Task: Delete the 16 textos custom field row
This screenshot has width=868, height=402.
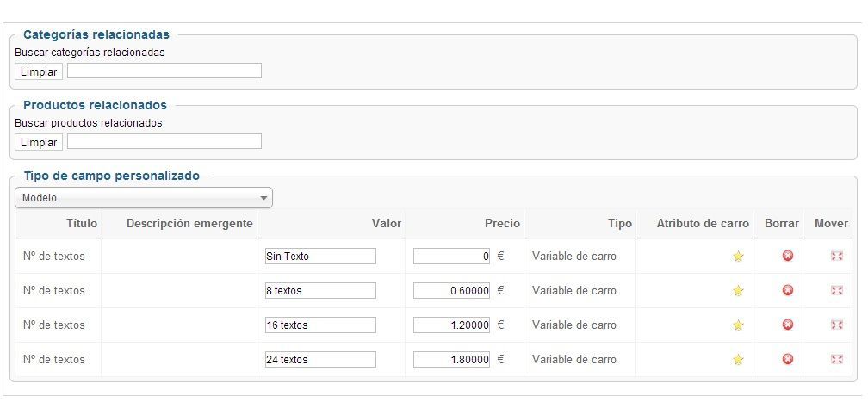Action: (x=787, y=325)
